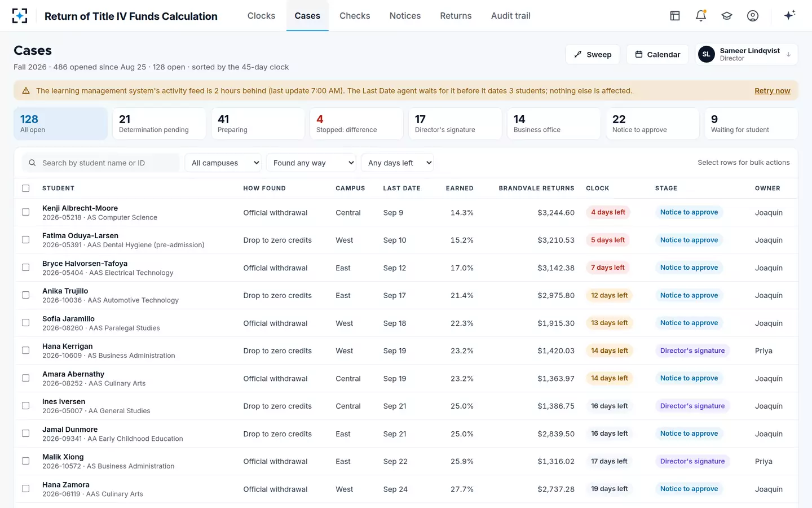Open the Found any way dropdown
Viewport: 812px width, 508px height.
point(311,163)
